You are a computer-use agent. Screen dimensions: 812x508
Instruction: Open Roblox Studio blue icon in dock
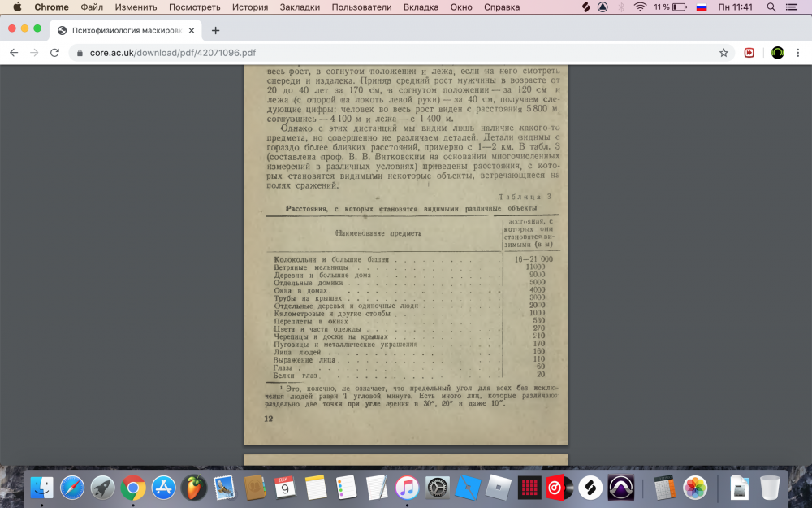[468, 488]
